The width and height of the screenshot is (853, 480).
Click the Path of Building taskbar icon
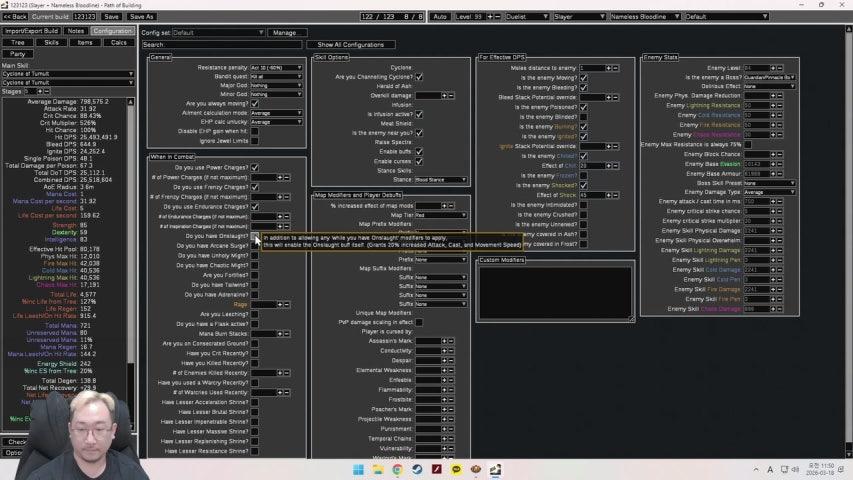click(x=496, y=470)
